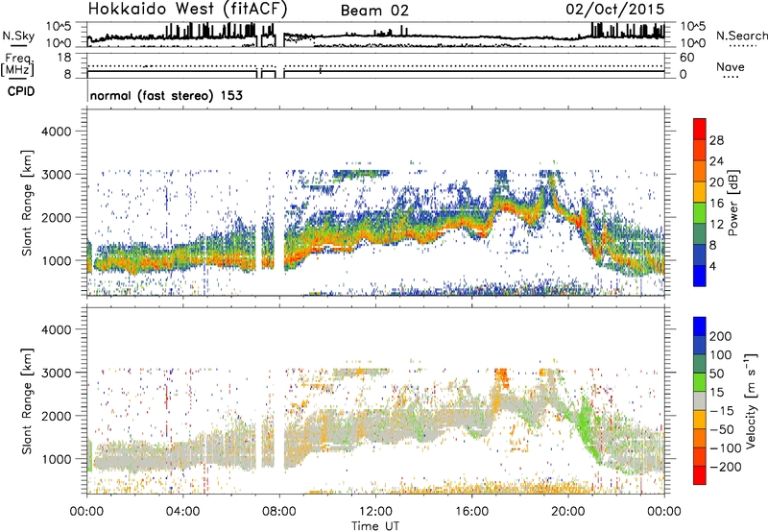Click the '1000' tick of velocity panel

point(57,459)
